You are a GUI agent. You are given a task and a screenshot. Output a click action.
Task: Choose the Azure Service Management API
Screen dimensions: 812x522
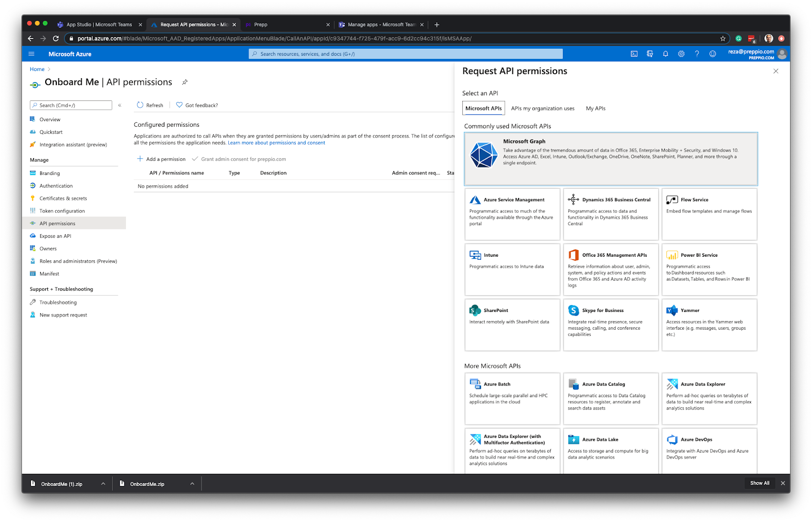pos(512,213)
